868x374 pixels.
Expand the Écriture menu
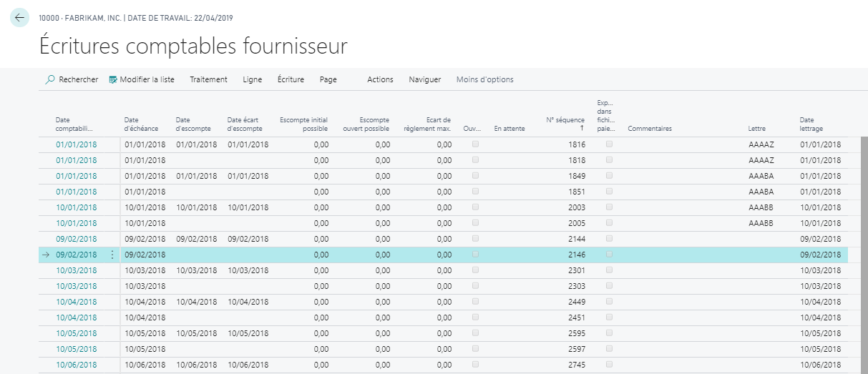click(x=291, y=79)
